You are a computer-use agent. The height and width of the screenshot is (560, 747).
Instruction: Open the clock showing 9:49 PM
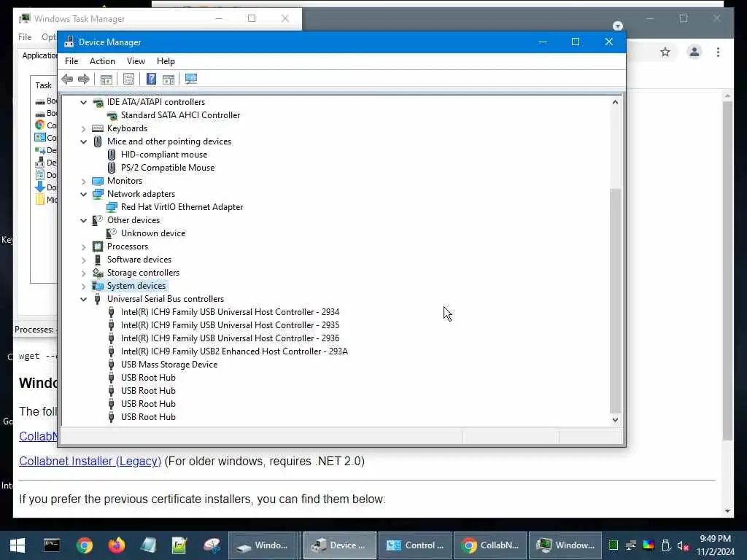pos(715,545)
